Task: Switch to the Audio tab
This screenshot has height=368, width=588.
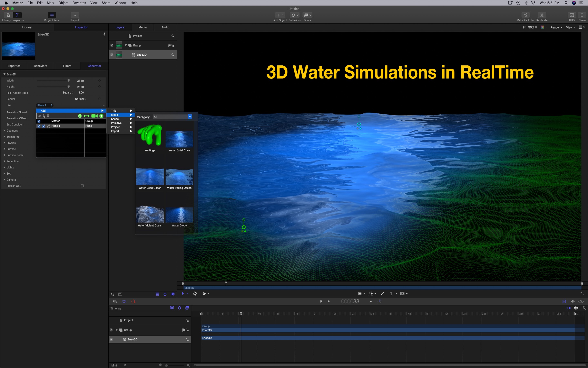Action: click(x=165, y=27)
